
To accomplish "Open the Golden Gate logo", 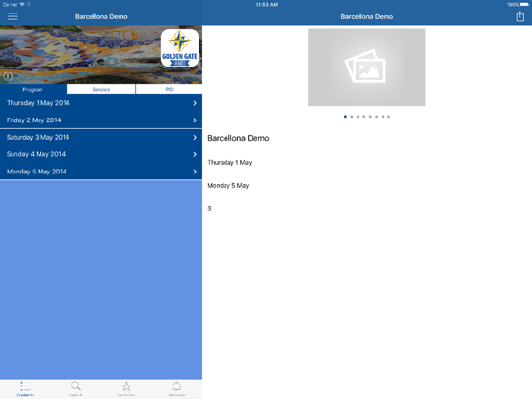I will coord(179,48).
